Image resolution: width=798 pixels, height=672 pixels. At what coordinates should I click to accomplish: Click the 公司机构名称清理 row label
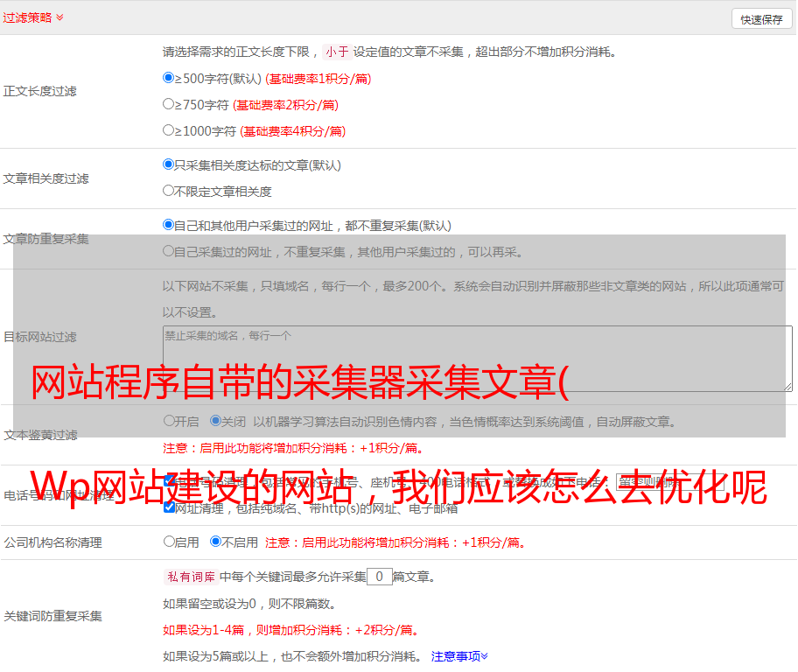coord(52,542)
